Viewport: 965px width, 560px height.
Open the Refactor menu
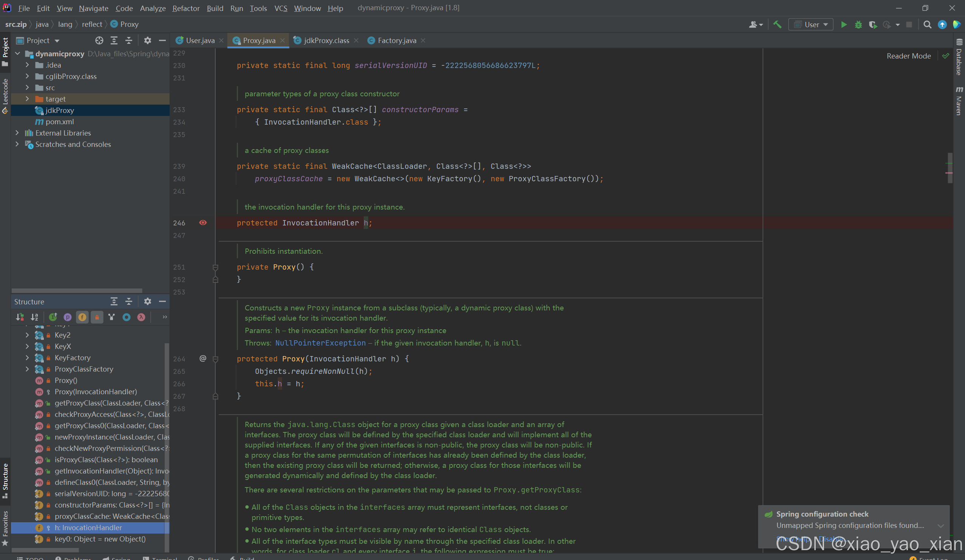point(186,8)
